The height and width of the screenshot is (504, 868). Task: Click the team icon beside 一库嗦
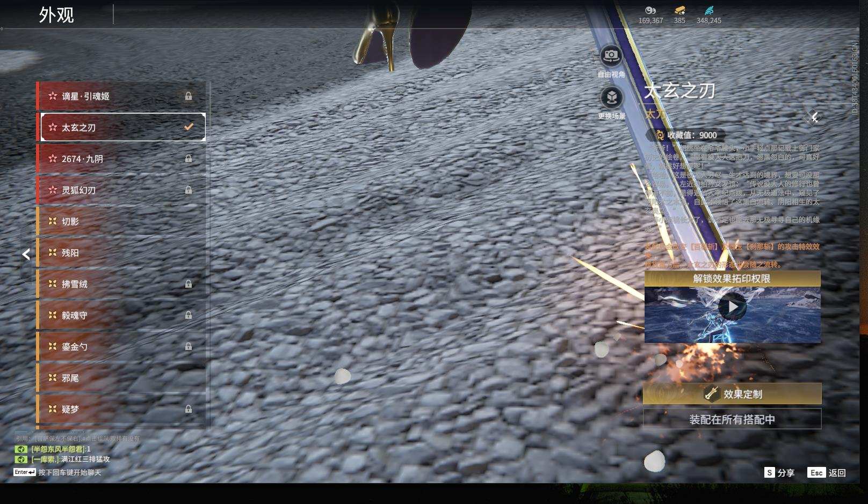(x=21, y=459)
